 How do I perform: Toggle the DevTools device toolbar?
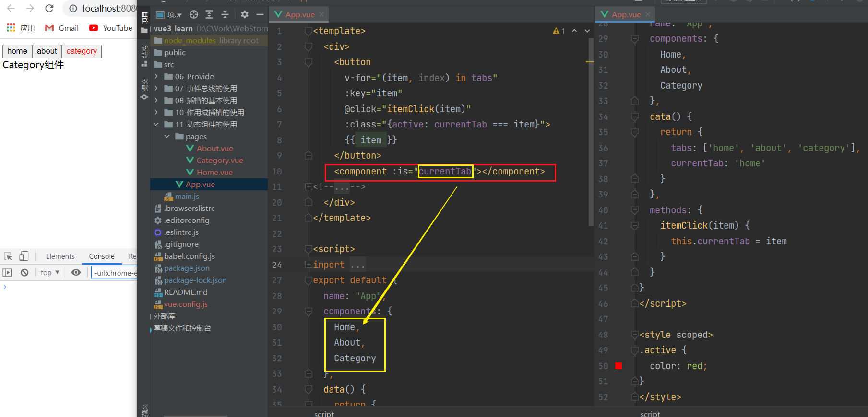click(24, 256)
